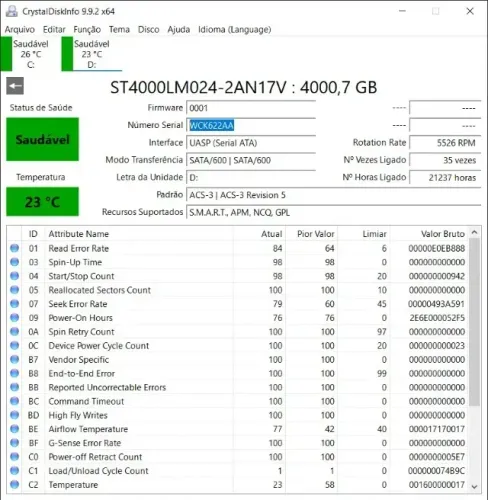Open the Disco menu
Image resolution: width=488 pixels, height=500 pixels.
pyautogui.click(x=149, y=29)
